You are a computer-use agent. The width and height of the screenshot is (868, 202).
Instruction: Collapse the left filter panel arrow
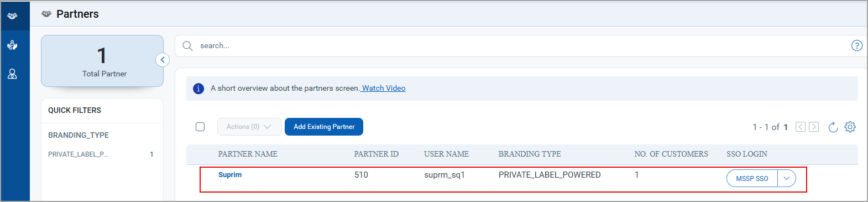[x=163, y=60]
